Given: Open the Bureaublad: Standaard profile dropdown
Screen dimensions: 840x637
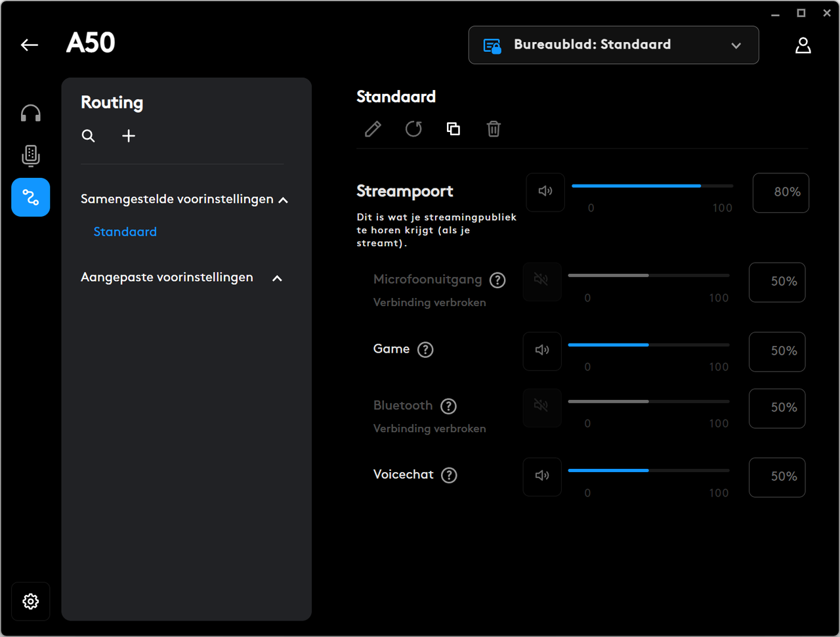Looking at the screenshot, I should [614, 45].
